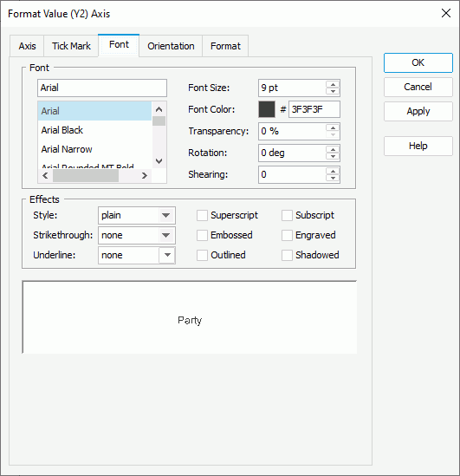Image resolution: width=460 pixels, height=476 pixels.
Task: Toggle the Engraved effect
Action: pos(287,235)
